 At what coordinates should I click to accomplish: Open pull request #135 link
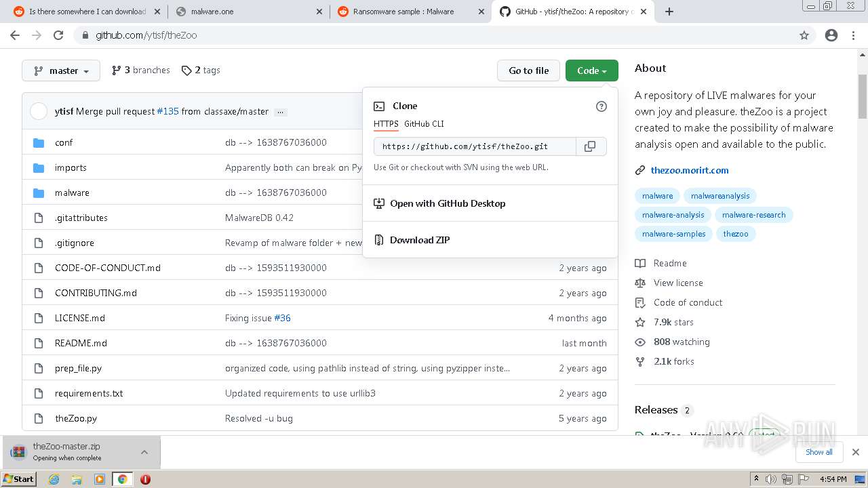(167, 111)
